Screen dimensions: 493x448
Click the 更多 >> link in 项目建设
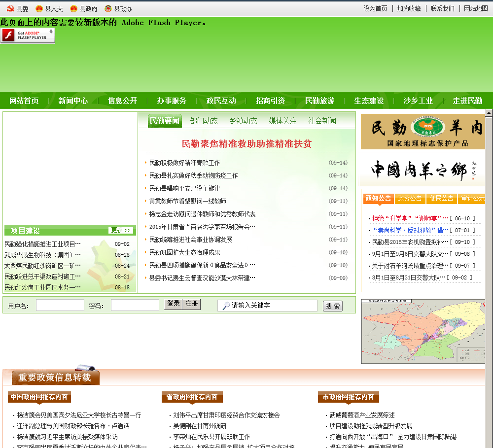[x=121, y=230]
